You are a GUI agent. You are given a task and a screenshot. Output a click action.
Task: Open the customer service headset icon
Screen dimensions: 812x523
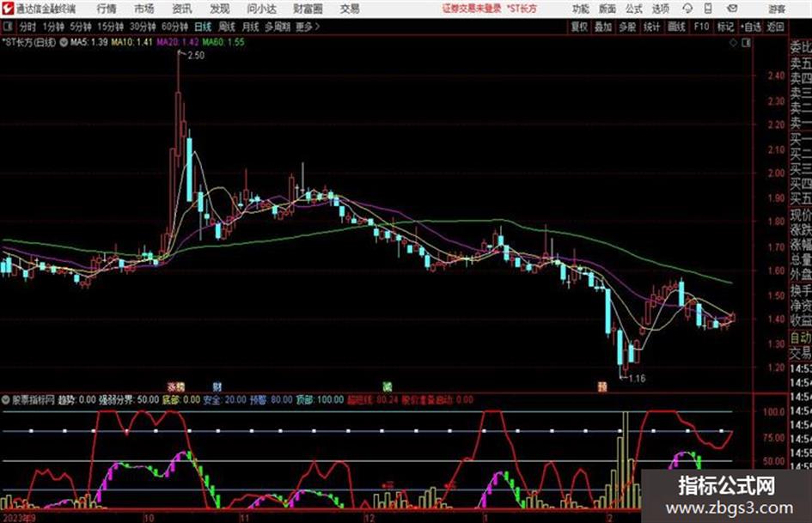point(687,9)
